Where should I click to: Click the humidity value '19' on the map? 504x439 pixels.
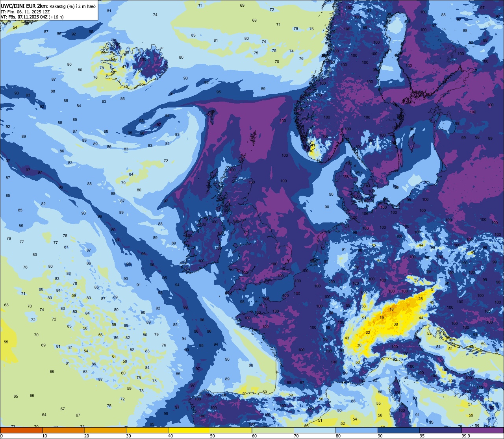point(382,318)
